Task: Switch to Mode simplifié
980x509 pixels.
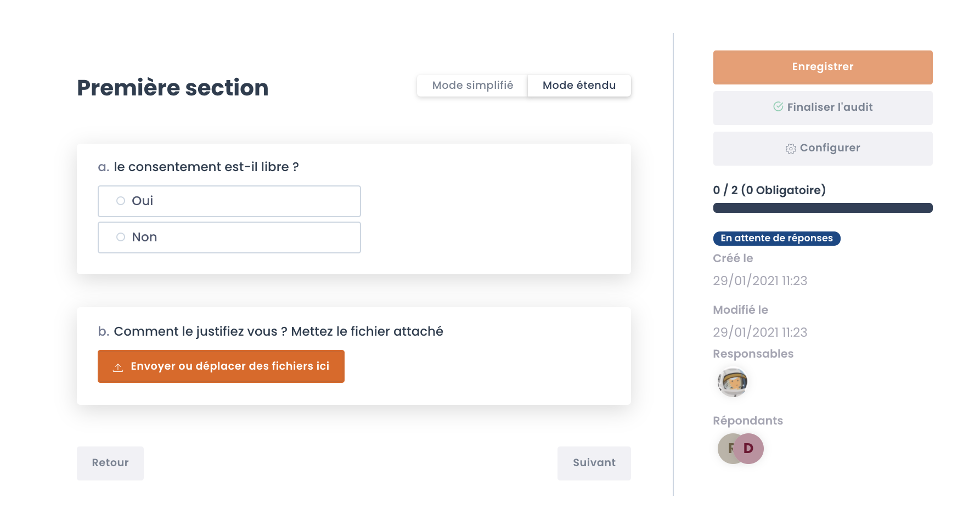Action: [472, 86]
